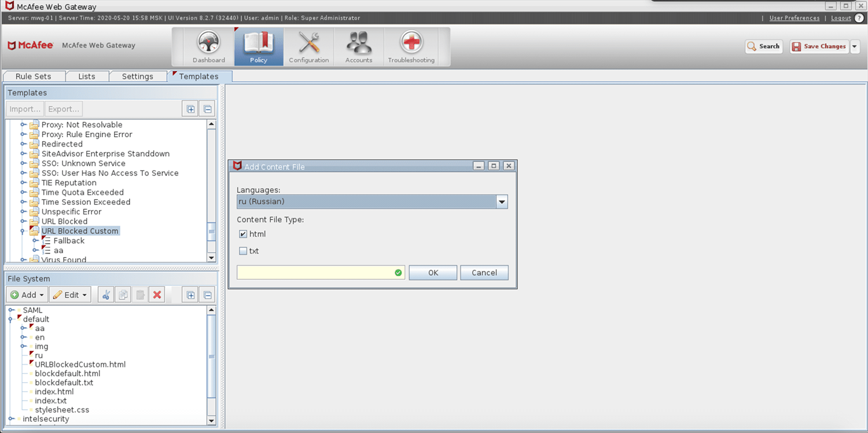Expand the SAML folder node
Viewport: 868px width, 433px height.
pyautogui.click(x=11, y=310)
